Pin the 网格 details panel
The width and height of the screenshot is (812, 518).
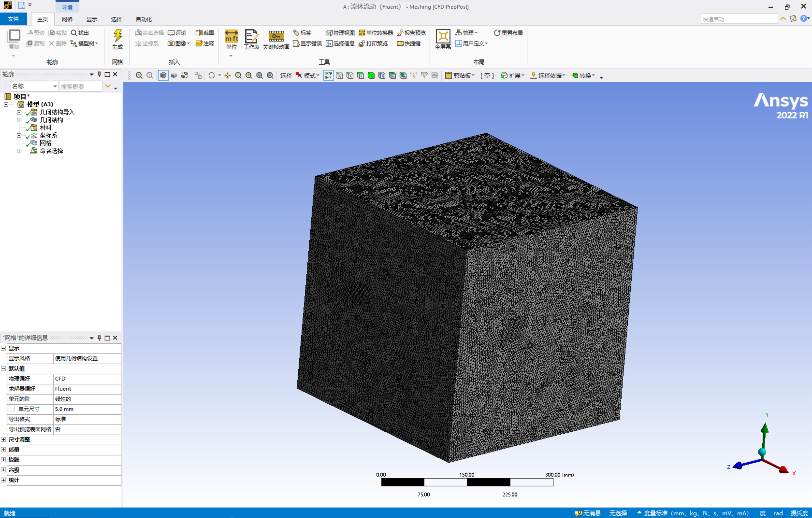[99, 338]
